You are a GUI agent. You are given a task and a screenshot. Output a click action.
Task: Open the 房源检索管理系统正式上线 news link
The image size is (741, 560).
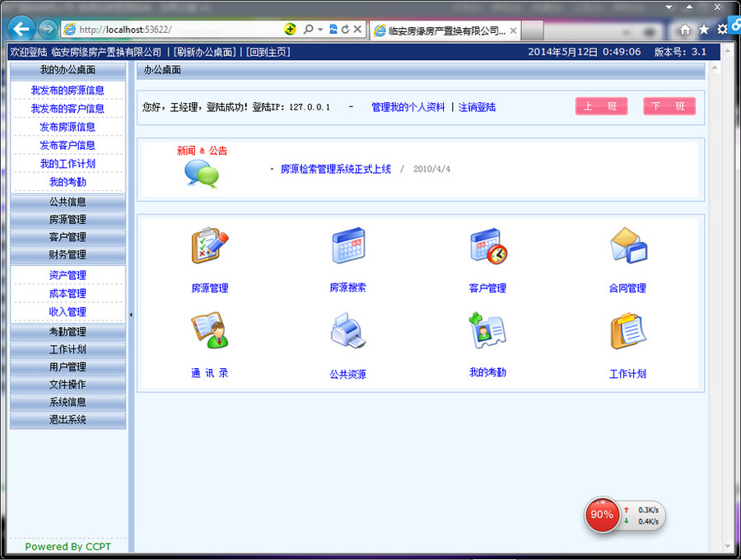tap(336, 169)
